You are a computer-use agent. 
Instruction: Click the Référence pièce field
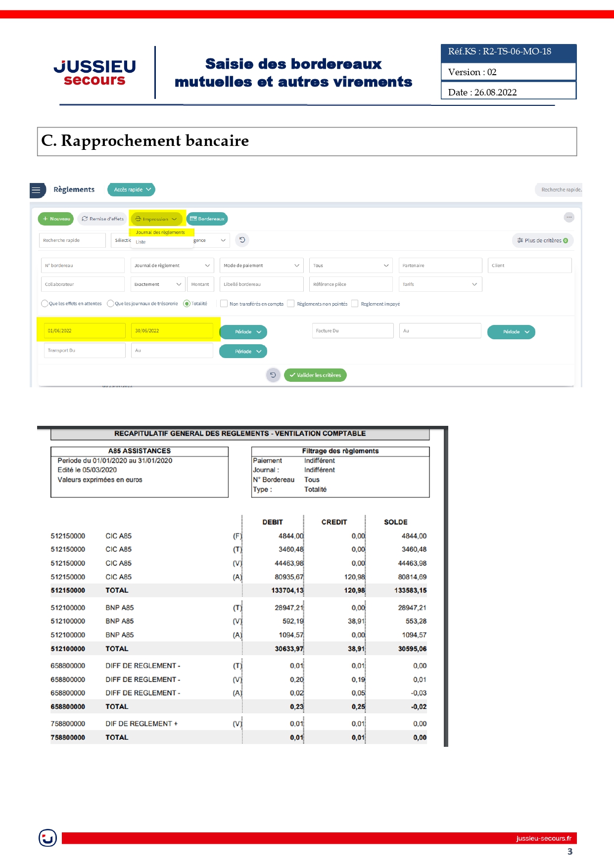[351, 284]
